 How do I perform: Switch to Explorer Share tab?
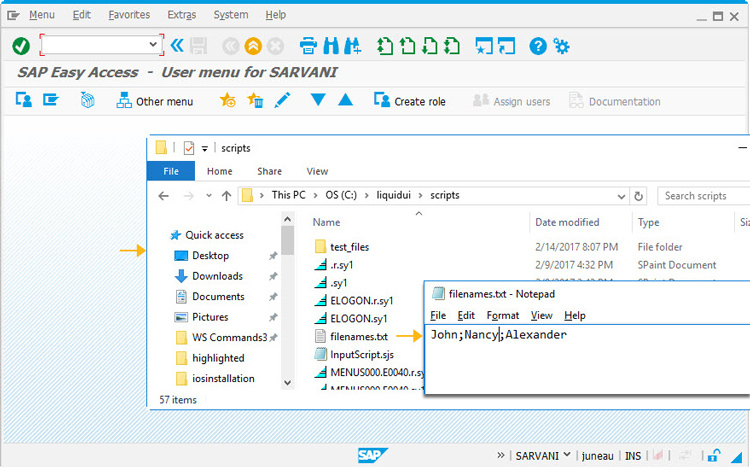point(269,171)
